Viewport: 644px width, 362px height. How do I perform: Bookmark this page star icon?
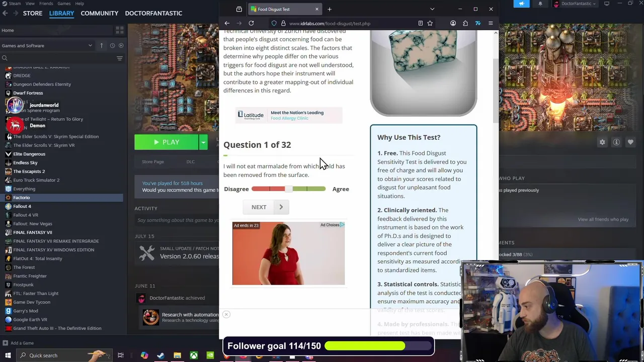tap(430, 23)
